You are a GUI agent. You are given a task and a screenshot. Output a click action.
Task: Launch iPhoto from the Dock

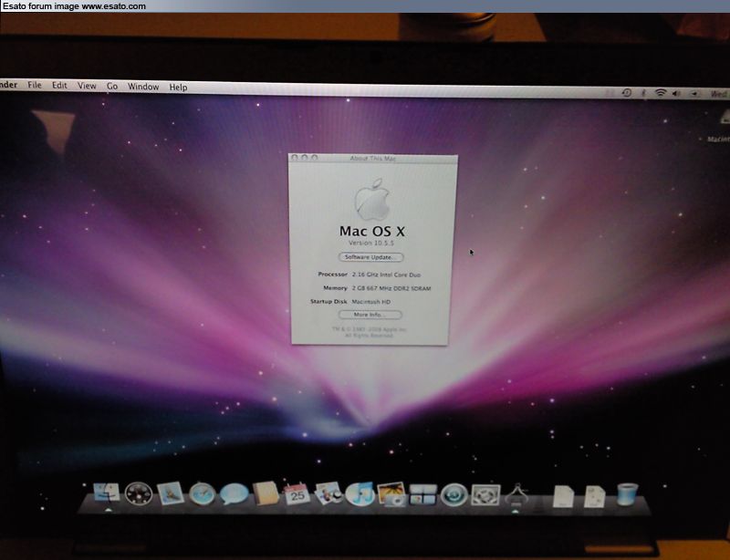[x=391, y=494]
